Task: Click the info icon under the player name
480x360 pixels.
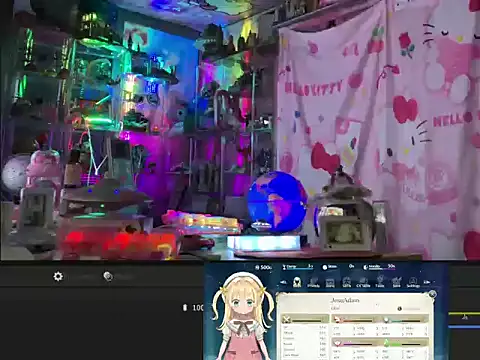Action: pos(399,309)
